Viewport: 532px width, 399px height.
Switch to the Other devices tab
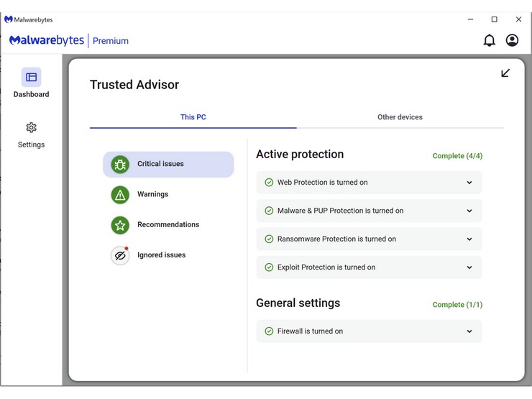coord(400,117)
